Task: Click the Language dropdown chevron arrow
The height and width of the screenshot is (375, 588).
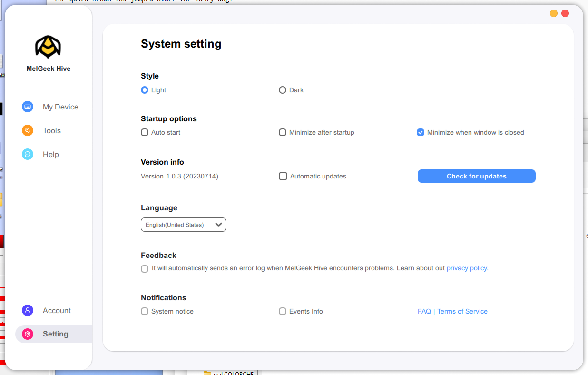Action: coord(219,225)
